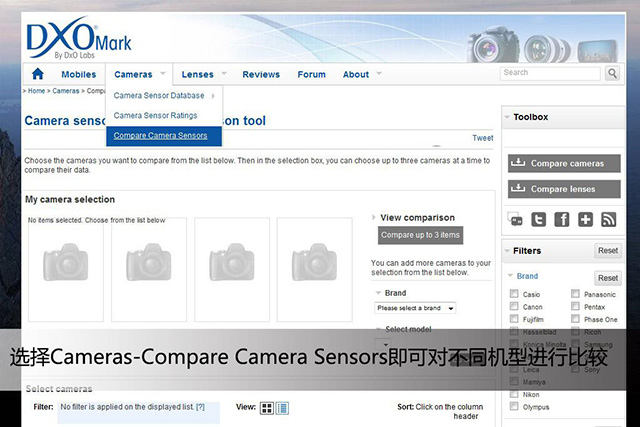Viewport: 640px width, 427px height.
Task: Select the fourth empty camera slot
Action: [314, 269]
